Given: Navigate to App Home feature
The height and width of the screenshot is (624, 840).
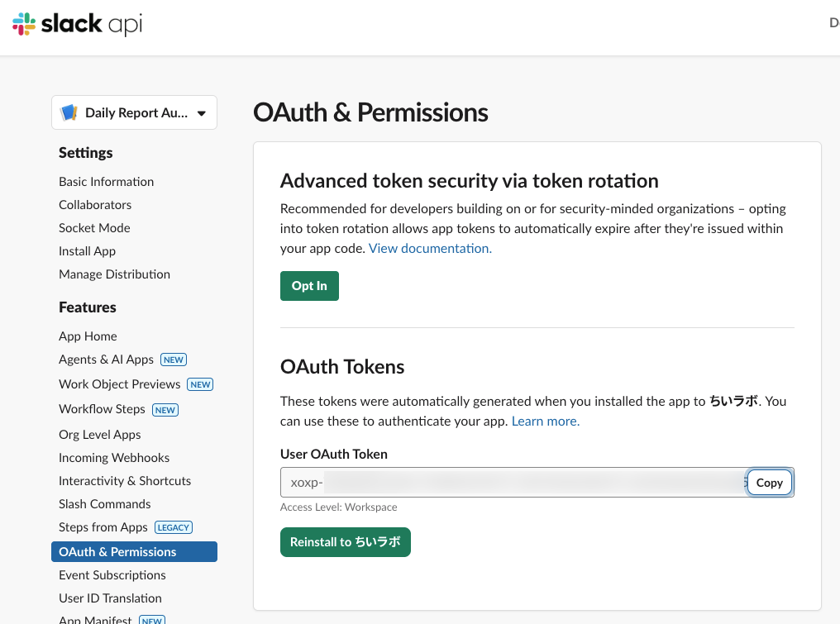Looking at the screenshot, I should [x=88, y=336].
